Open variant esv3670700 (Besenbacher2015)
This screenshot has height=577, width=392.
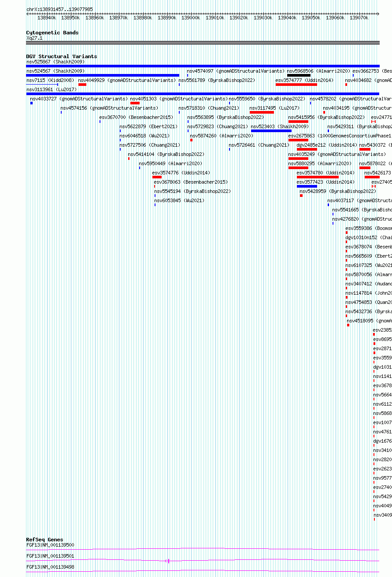pyautogui.click(x=137, y=117)
